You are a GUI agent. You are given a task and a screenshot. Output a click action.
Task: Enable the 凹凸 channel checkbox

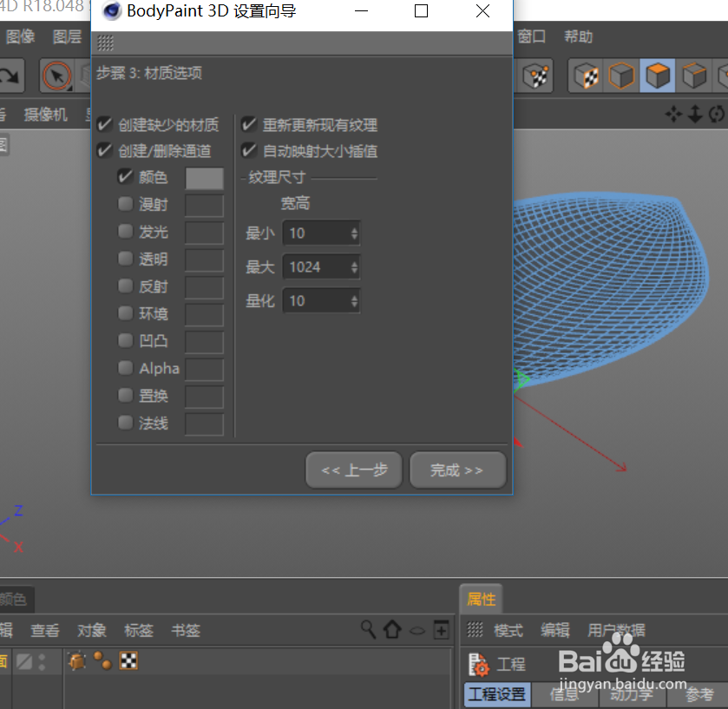pos(125,341)
